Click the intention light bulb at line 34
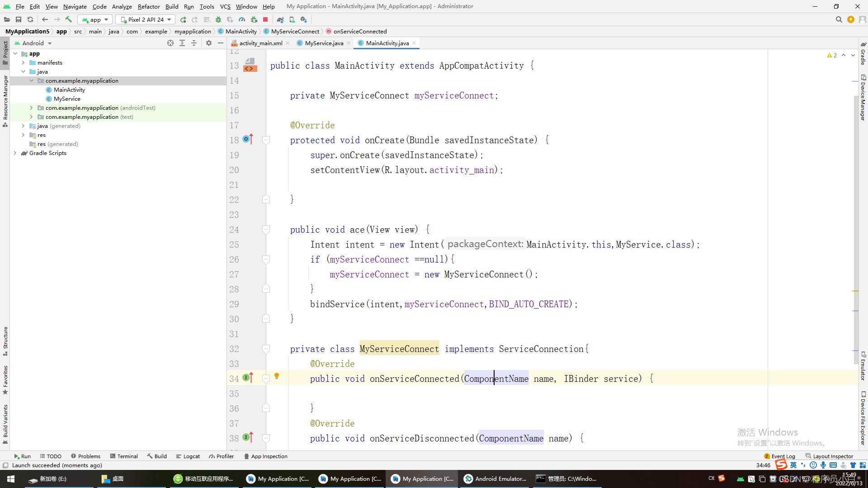 [x=277, y=376]
